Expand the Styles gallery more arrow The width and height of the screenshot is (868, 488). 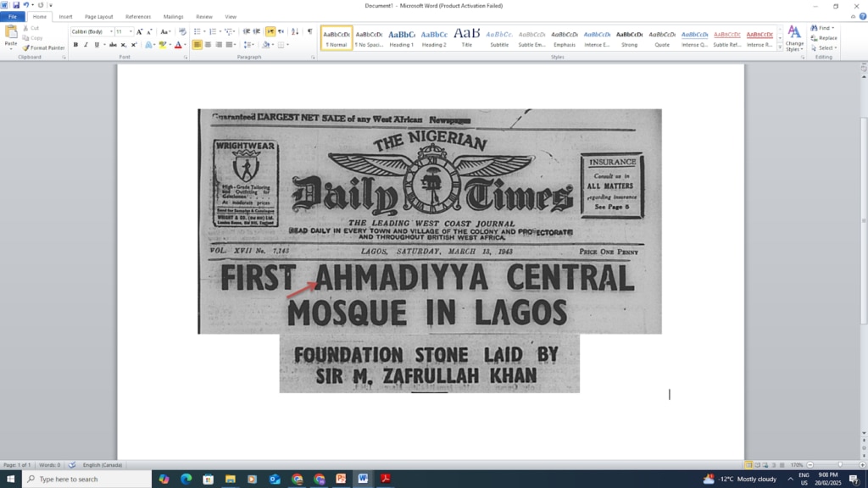pyautogui.click(x=780, y=48)
